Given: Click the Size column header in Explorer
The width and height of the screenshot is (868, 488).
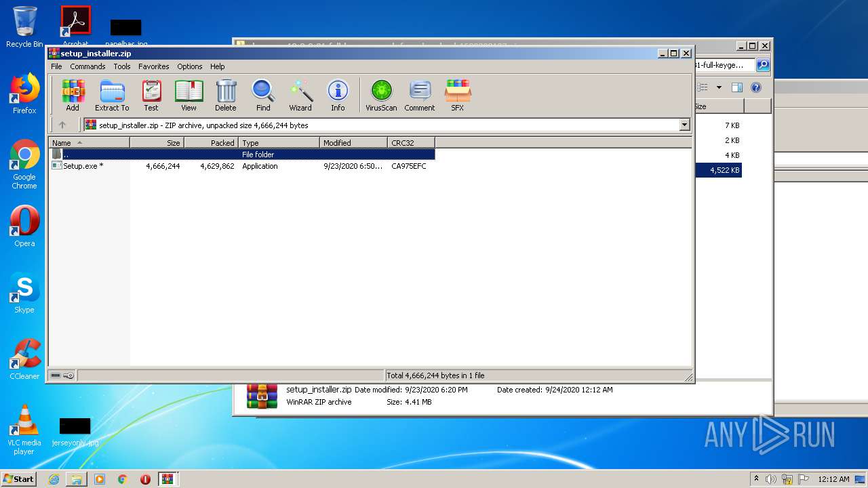Looking at the screenshot, I should pos(719,106).
